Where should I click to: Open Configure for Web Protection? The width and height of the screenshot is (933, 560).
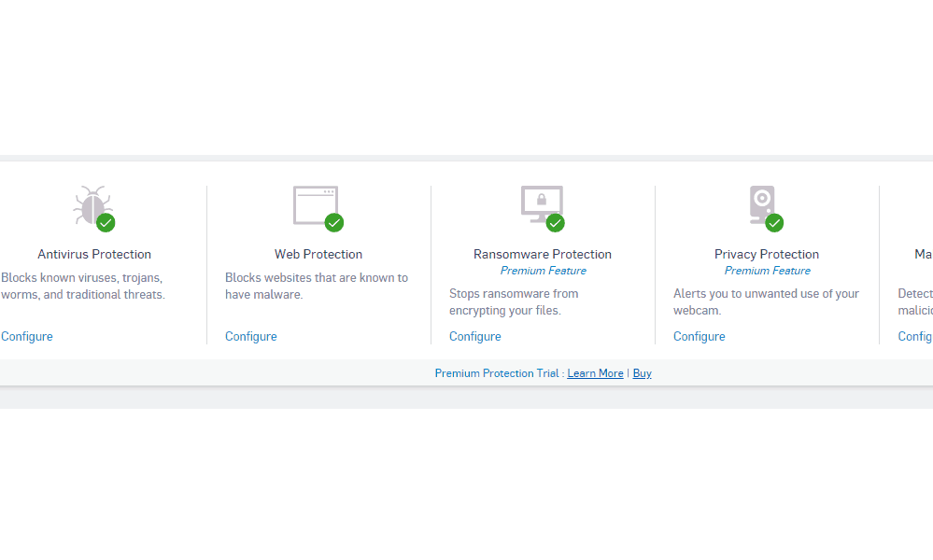click(251, 337)
